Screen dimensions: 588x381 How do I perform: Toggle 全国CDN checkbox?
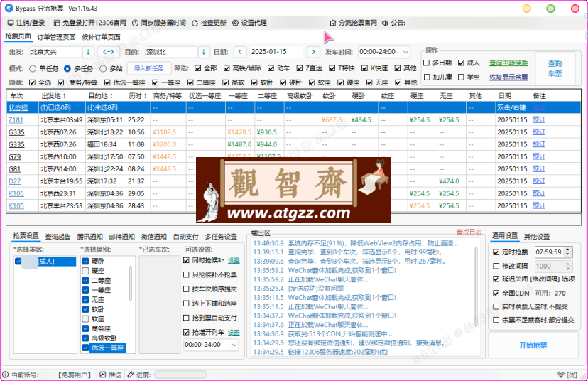496,293
